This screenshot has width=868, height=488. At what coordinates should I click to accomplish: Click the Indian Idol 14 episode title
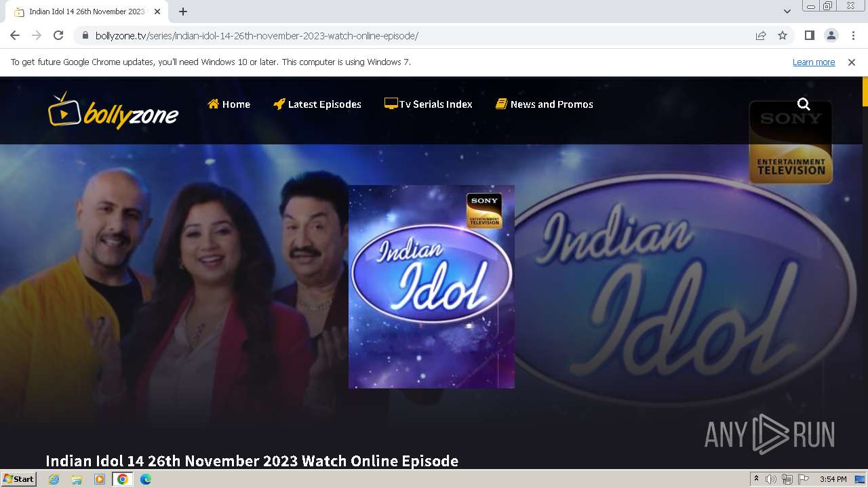pos(252,461)
